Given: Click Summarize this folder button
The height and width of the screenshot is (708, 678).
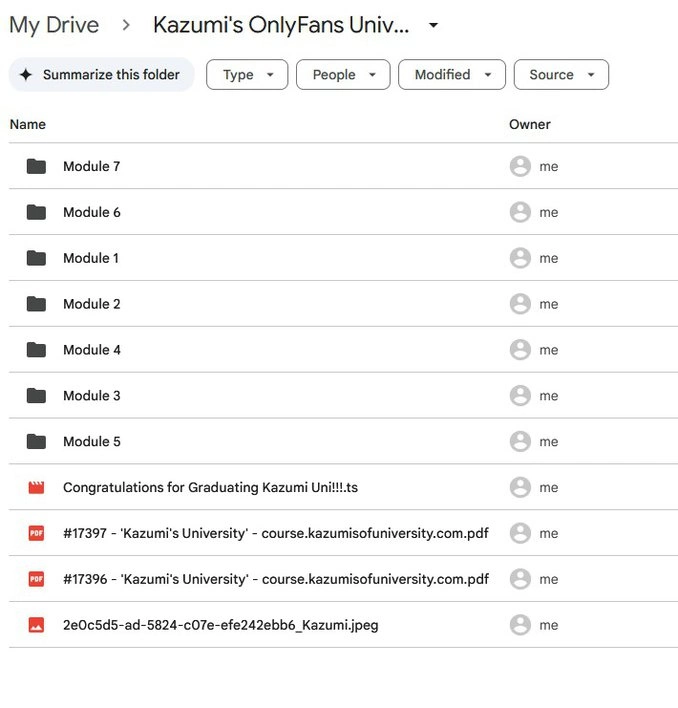Looking at the screenshot, I should click(102, 75).
